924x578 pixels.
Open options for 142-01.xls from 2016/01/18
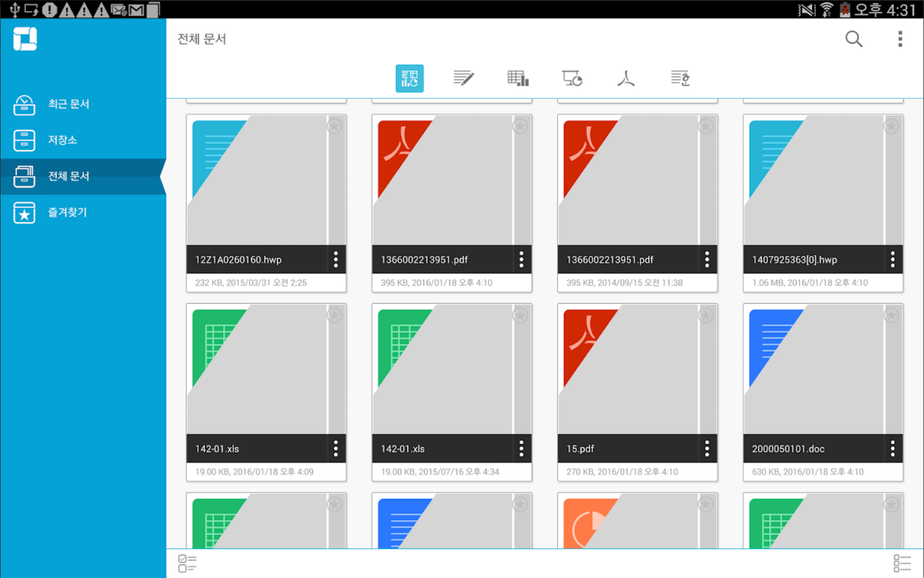pos(336,449)
